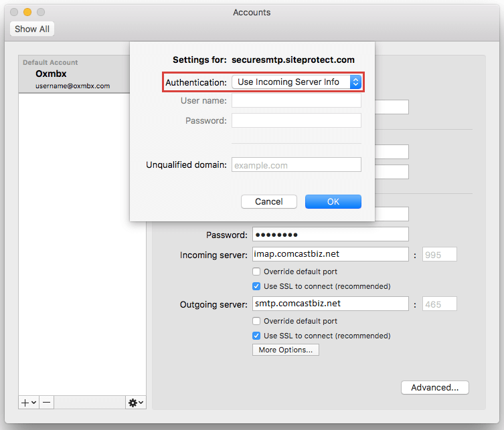Uncheck Use SSL for incoming server

256,286
